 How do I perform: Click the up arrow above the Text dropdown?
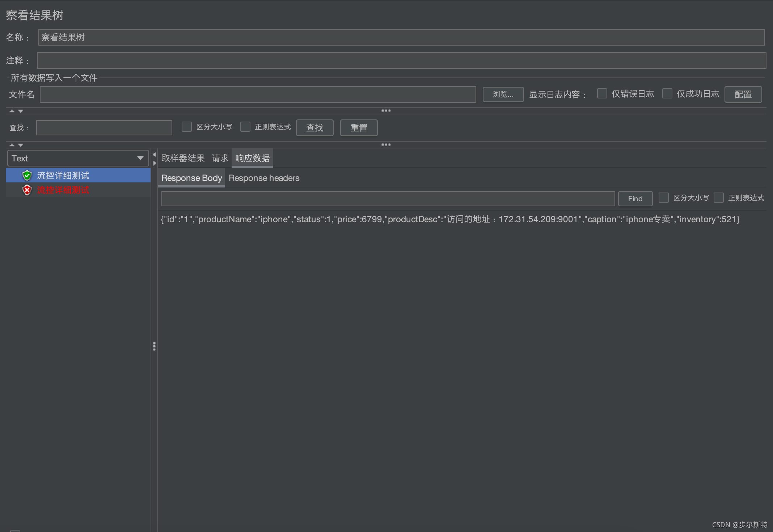tap(12, 145)
